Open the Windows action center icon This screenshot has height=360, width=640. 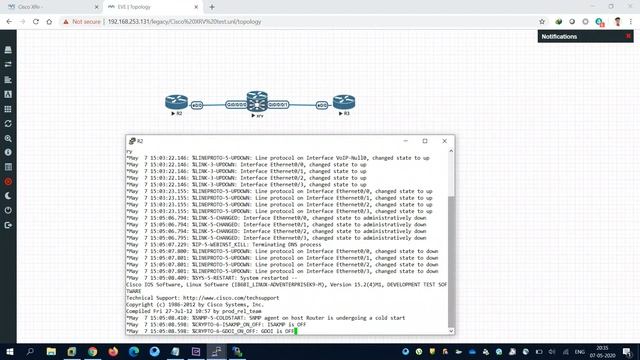click(627, 351)
